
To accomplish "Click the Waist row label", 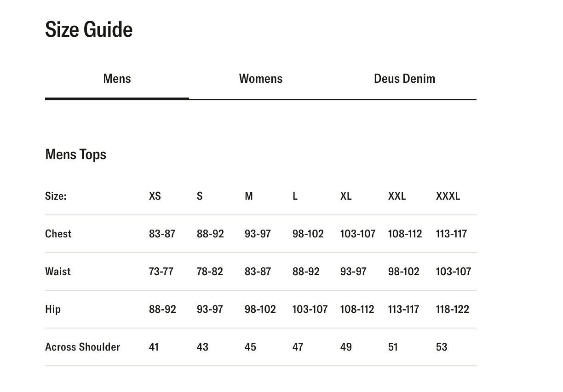I will click(58, 271).
